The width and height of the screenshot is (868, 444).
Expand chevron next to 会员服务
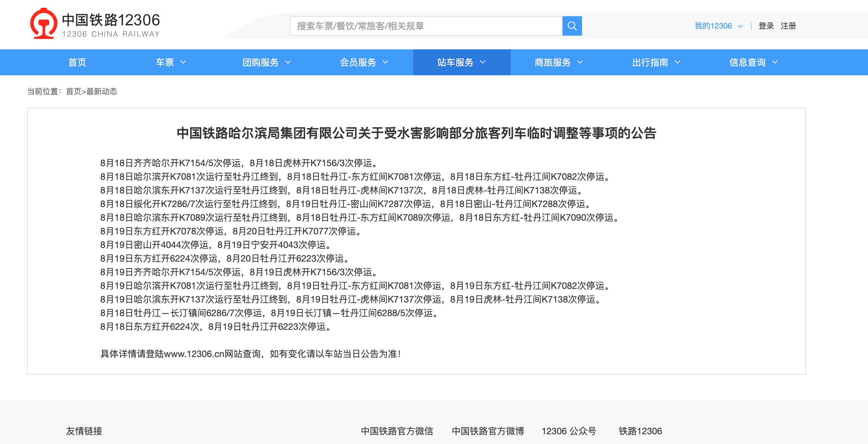pos(385,62)
